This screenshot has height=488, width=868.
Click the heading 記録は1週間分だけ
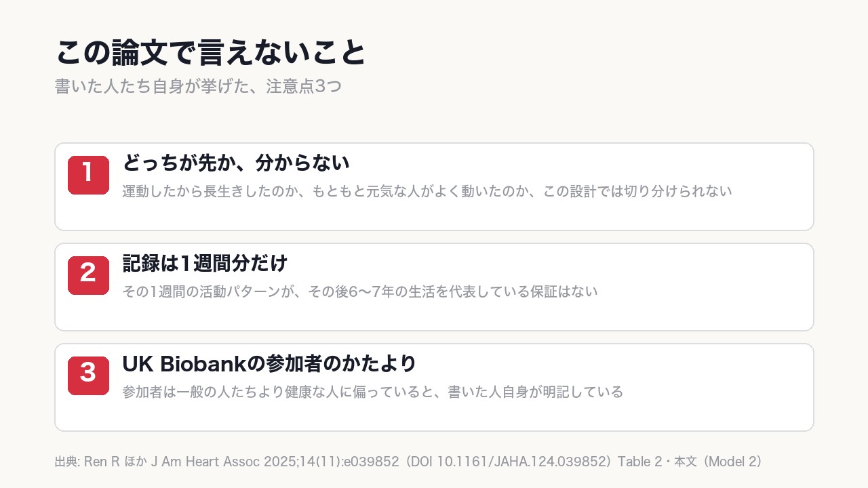pyautogui.click(x=205, y=263)
